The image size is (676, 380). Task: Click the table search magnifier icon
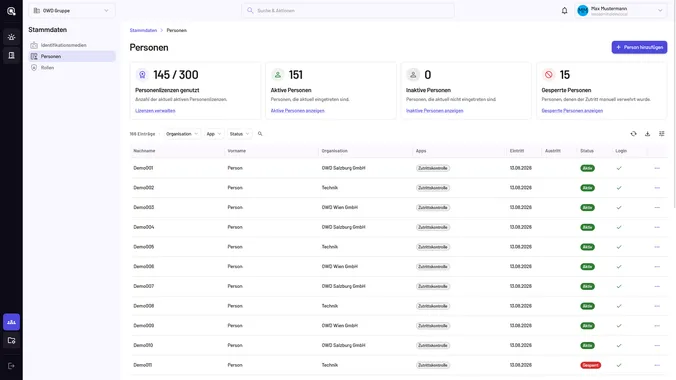click(x=260, y=134)
